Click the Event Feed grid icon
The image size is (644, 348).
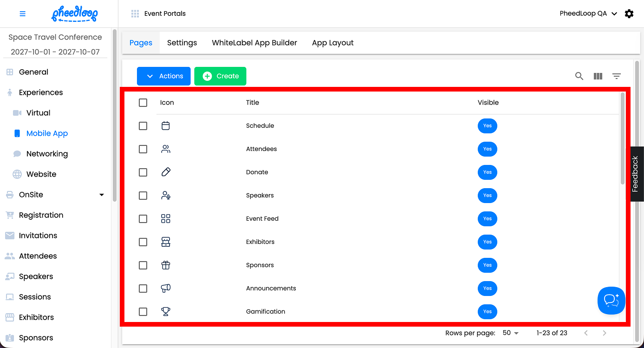(166, 218)
